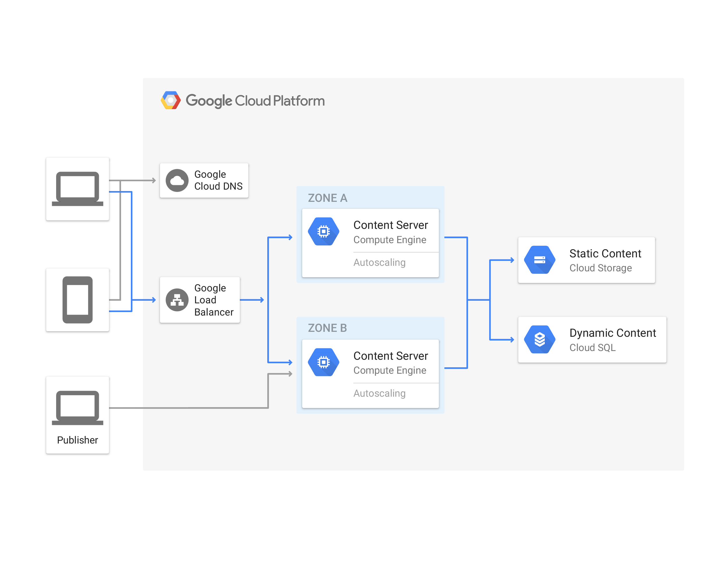Screen dimensions: 728x570
Task: Click the Google Cloud DNS cloud icon
Action: tap(177, 181)
